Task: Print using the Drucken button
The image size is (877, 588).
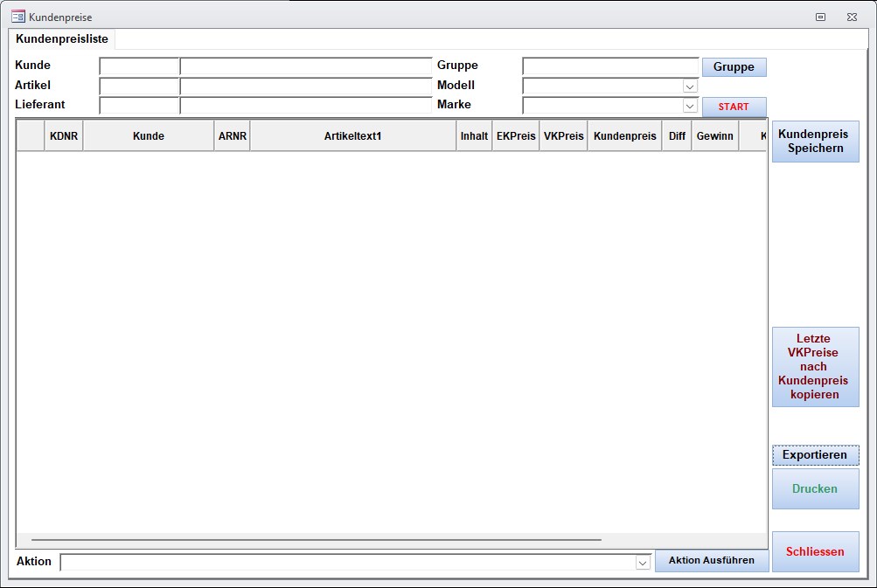Action: point(815,489)
